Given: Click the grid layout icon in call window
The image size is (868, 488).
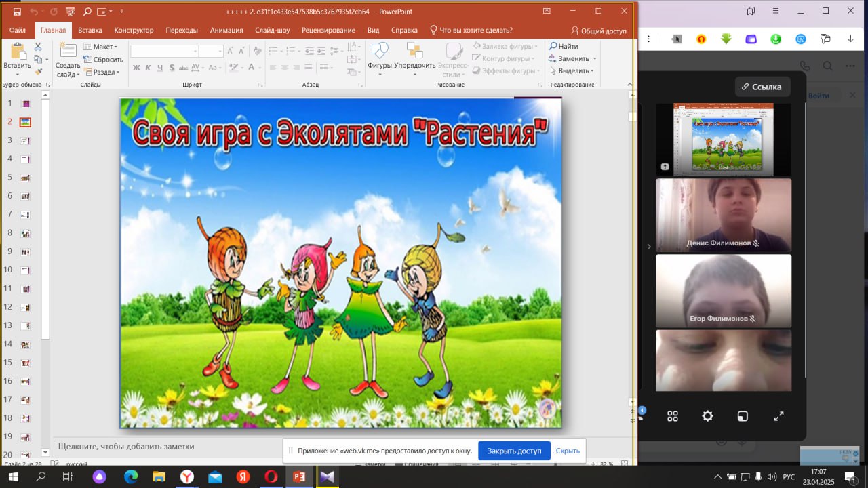Looking at the screenshot, I should [673, 416].
